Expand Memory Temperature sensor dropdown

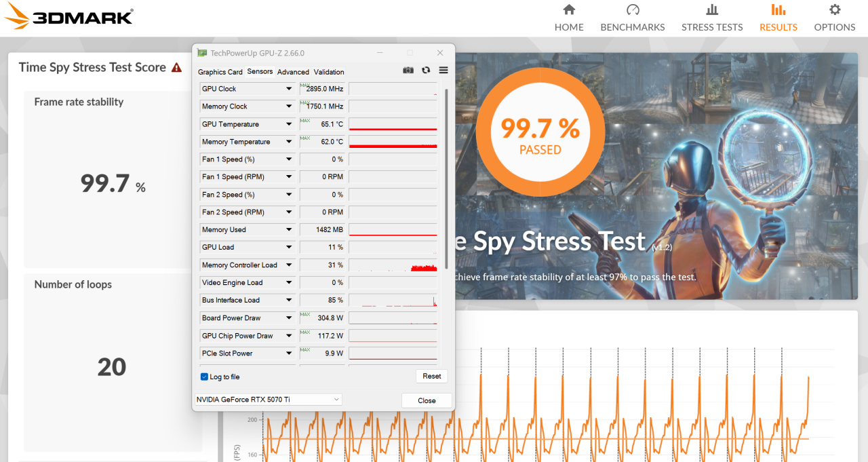[289, 142]
